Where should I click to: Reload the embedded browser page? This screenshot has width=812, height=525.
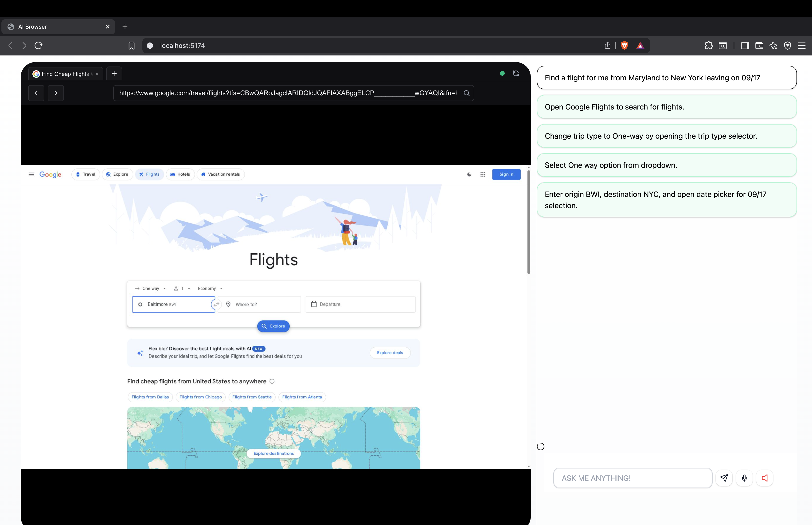pyautogui.click(x=516, y=73)
